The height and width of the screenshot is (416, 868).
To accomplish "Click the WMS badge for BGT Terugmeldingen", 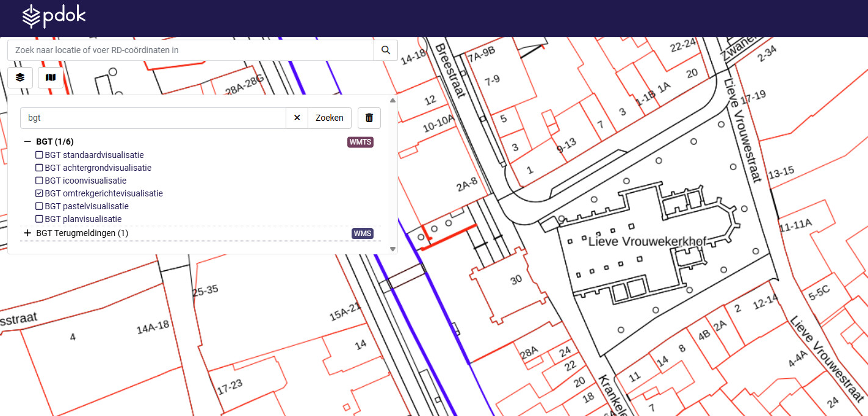I will [x=362, y=234].
